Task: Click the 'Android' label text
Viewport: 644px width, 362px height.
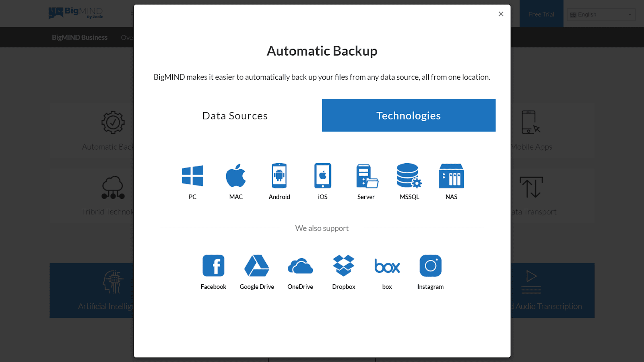Action: point(279,197)
